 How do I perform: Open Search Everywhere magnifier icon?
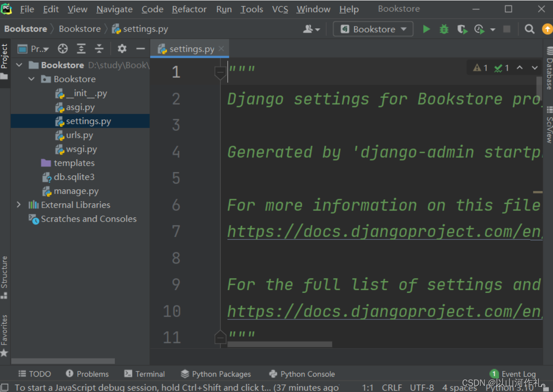pos(529,29)
